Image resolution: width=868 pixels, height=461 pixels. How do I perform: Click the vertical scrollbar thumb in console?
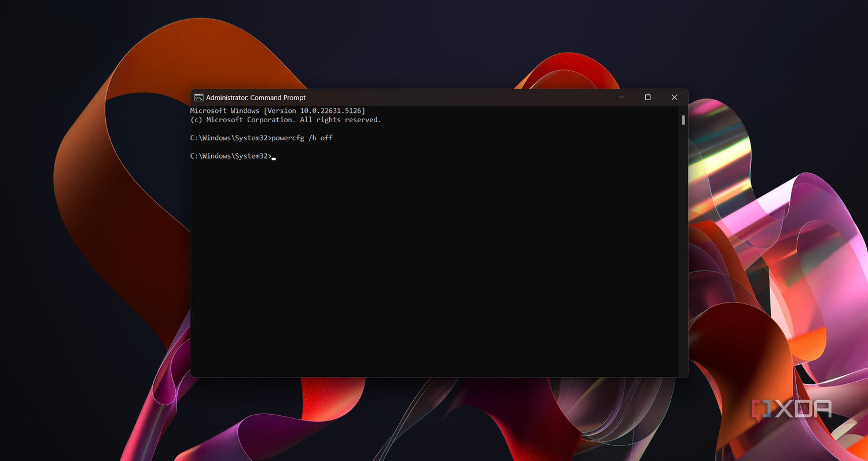[683, 120]
